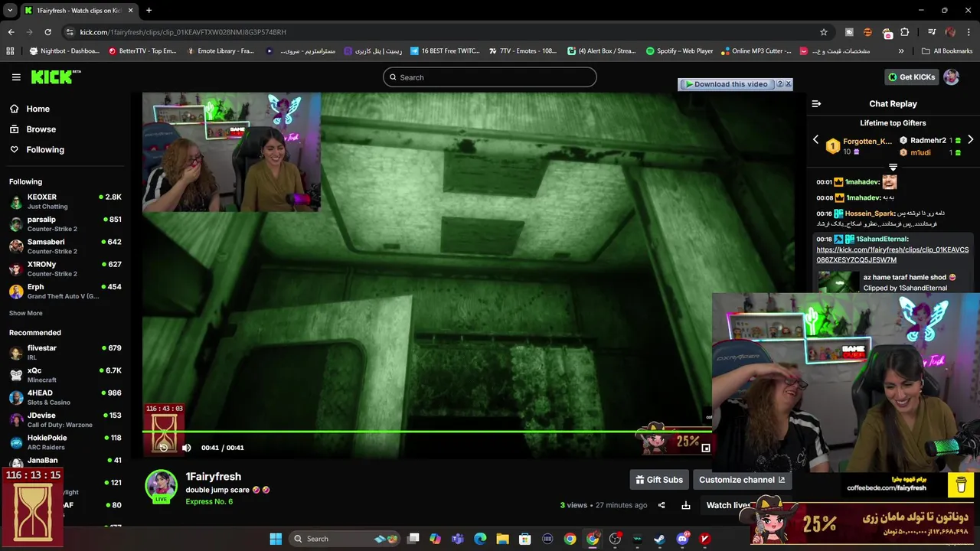980x551 pixels.
Task: Open Samsaberi channel in Following list
Action: (65, 246)
